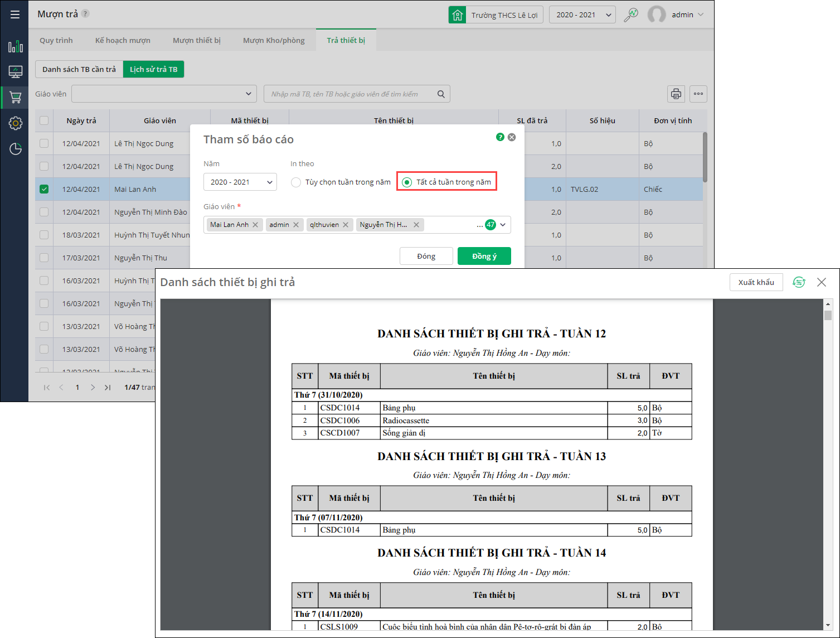Open the Năm dropdown in the dialog
This screenshot has width=840, height=638.
coord(240,182)
